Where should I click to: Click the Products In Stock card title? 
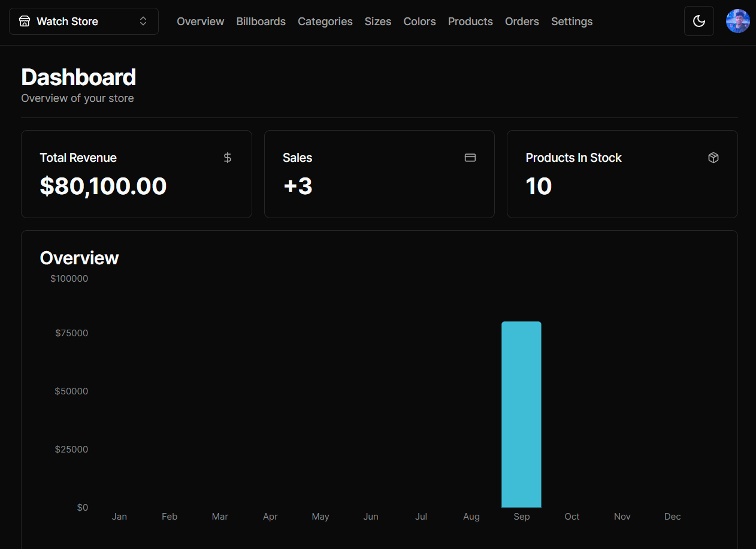573,158
